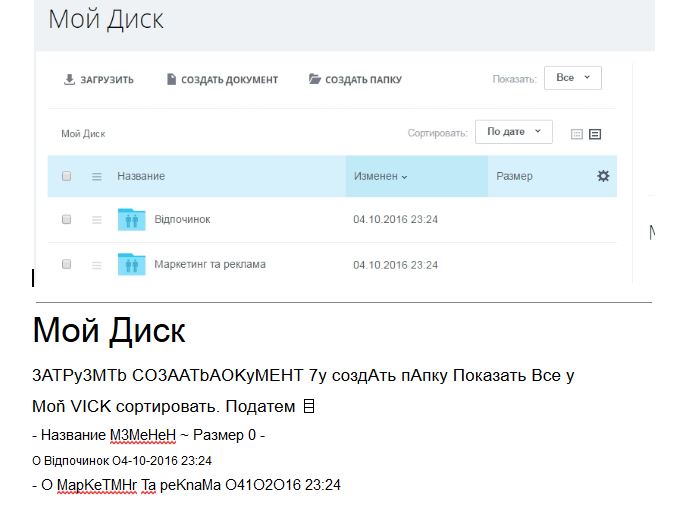
Task: Switch to list view icon
Action: [x=595, y=134]
